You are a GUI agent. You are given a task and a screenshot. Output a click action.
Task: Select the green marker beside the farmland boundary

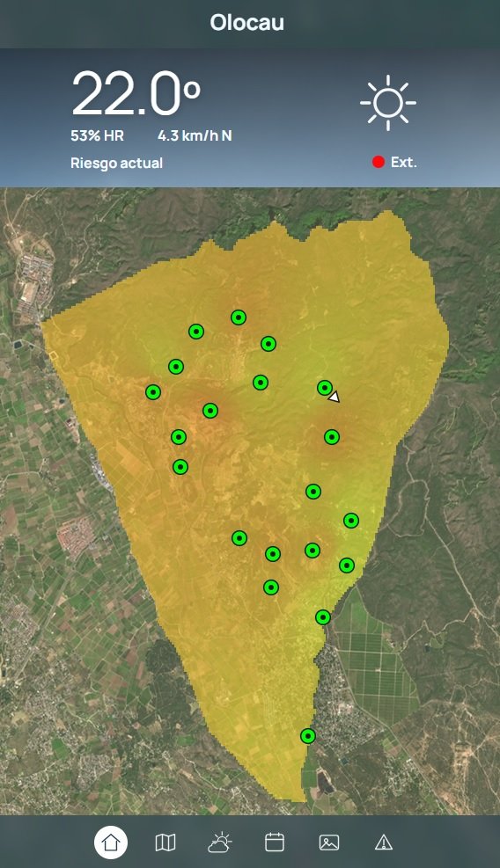323,616
